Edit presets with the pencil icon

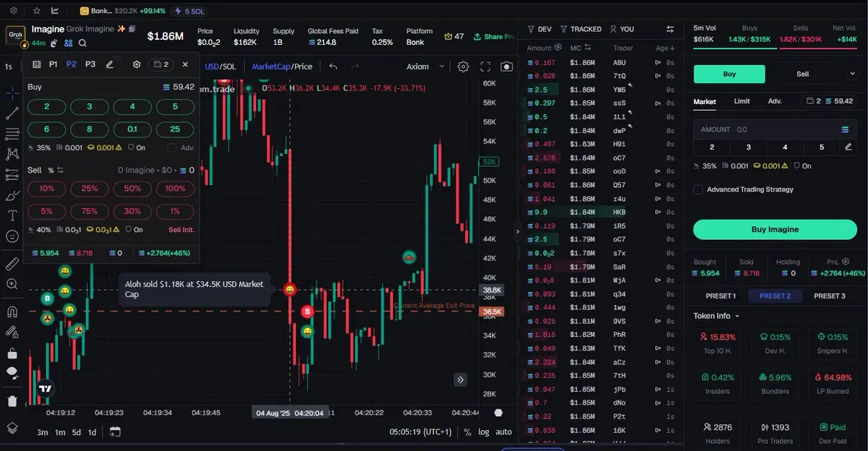coord(110,64)
